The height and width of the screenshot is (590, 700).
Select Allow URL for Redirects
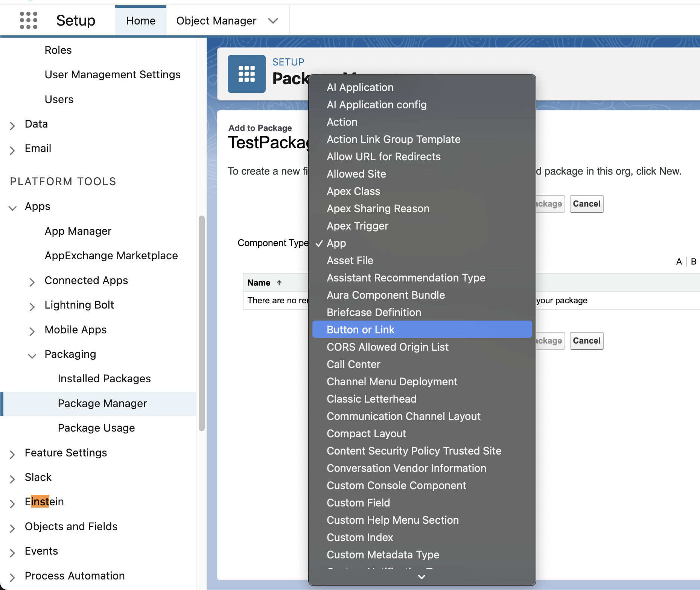[422, 157]
